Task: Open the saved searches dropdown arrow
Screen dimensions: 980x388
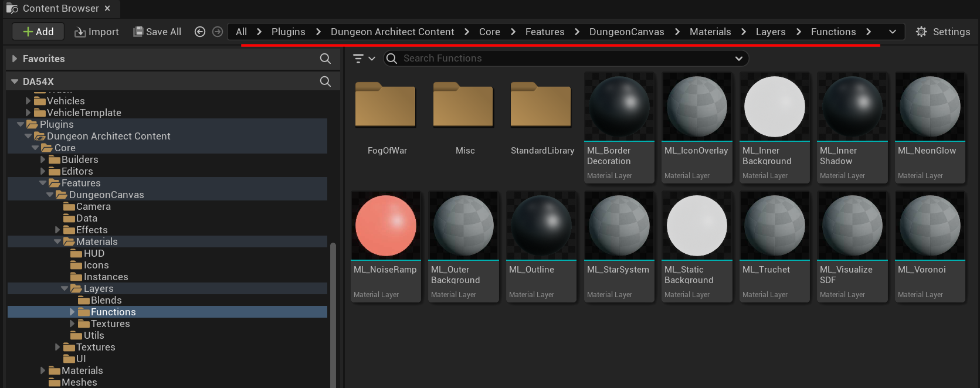Action: 738,59
